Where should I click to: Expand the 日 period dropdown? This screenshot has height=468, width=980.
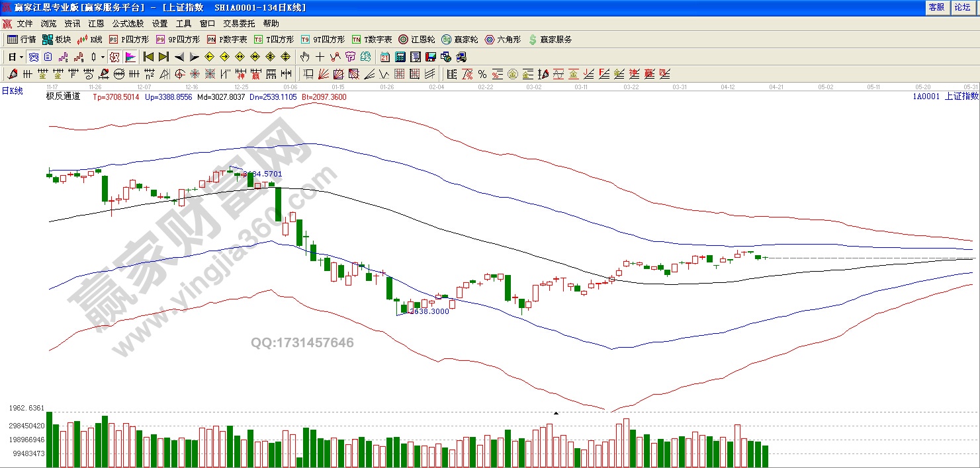(x=21, y=57)
